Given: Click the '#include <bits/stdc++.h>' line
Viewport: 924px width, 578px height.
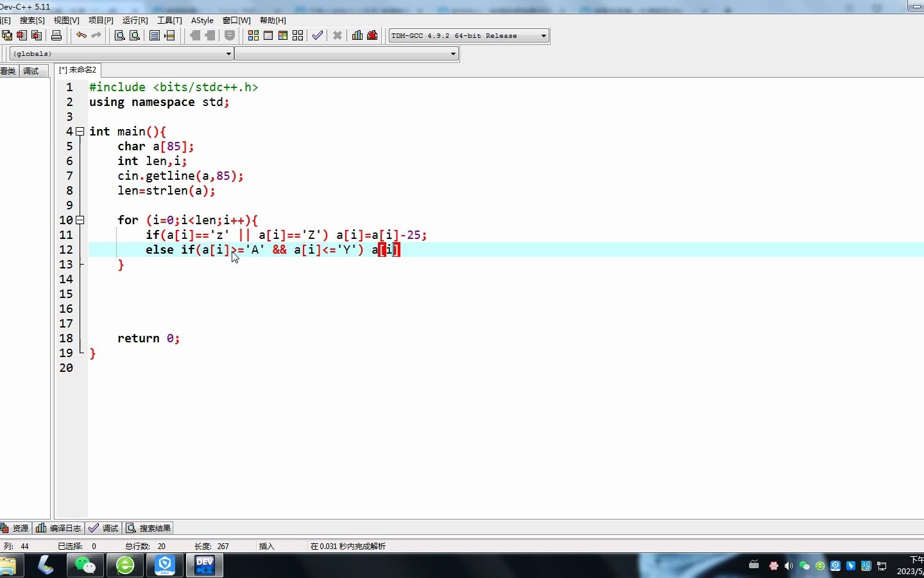Looking at the screenshot, I should pos(173,87).
